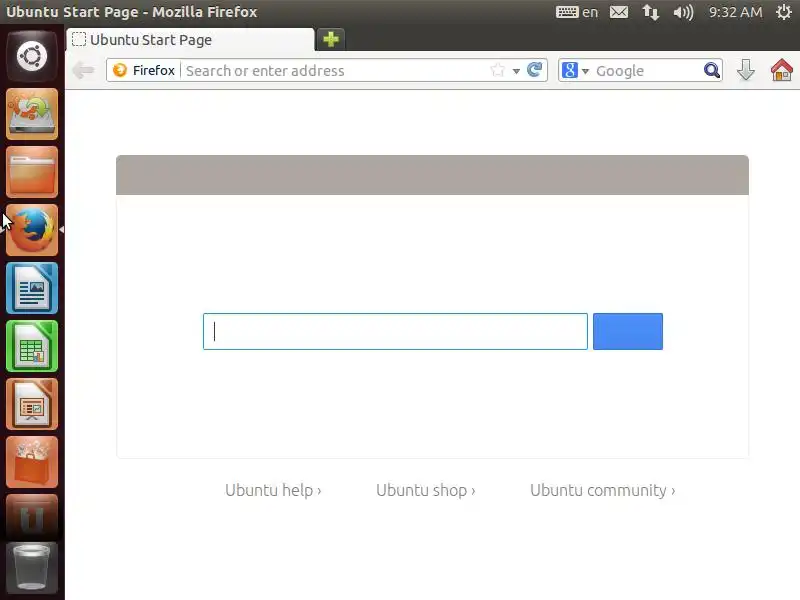Open the Ubuntu One launcher icon
Viewport: 800px width, 600px height.
pos(32,516)
